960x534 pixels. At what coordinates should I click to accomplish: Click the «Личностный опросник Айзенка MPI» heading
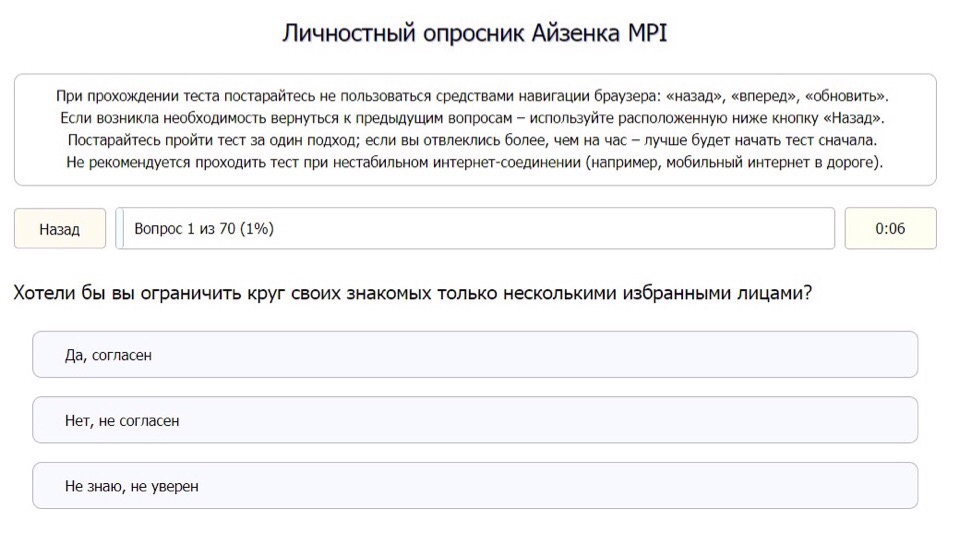coord(474,33)
